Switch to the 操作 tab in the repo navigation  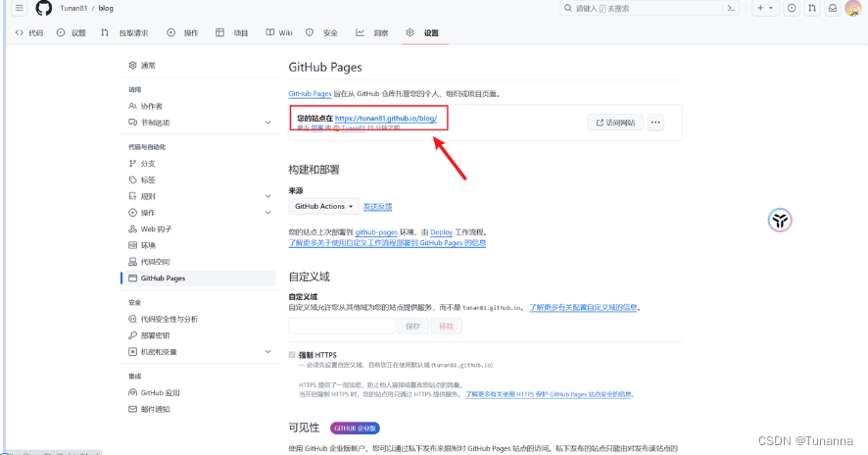182,32
